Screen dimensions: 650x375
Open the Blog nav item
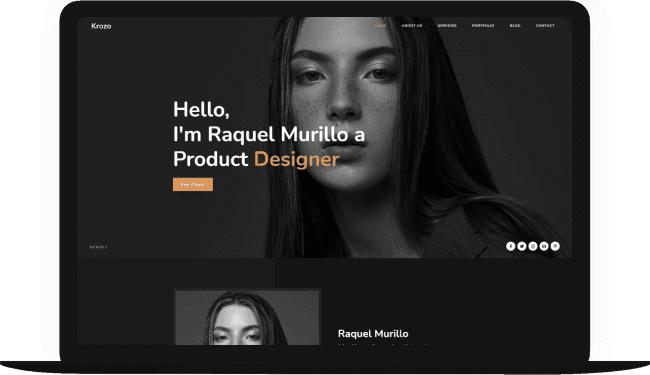coord(515,26)
